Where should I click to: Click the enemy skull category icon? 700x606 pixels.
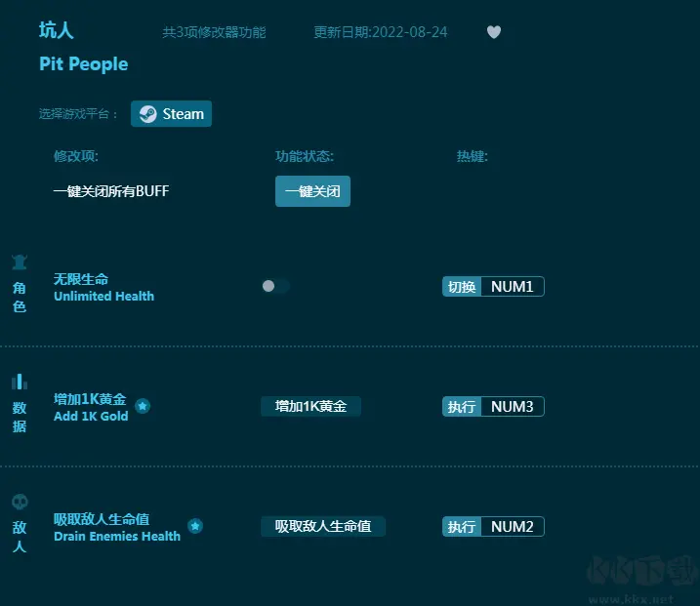tap(20, 503)
